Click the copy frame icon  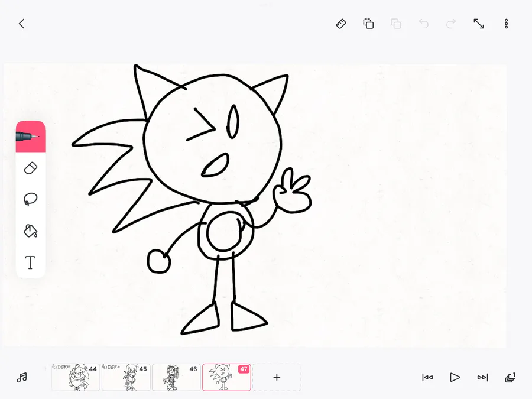tap(368, 24)
